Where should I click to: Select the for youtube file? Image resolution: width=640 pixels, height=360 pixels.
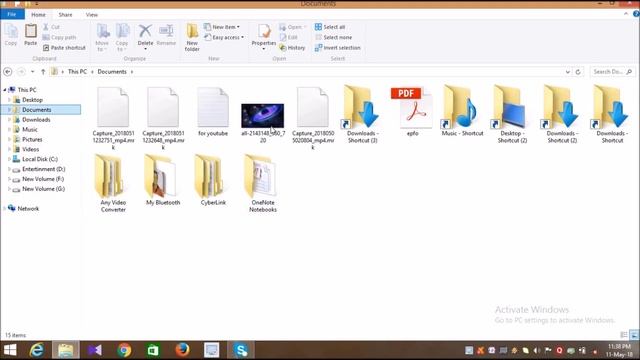pyautogui.click(x=213, y=111)
